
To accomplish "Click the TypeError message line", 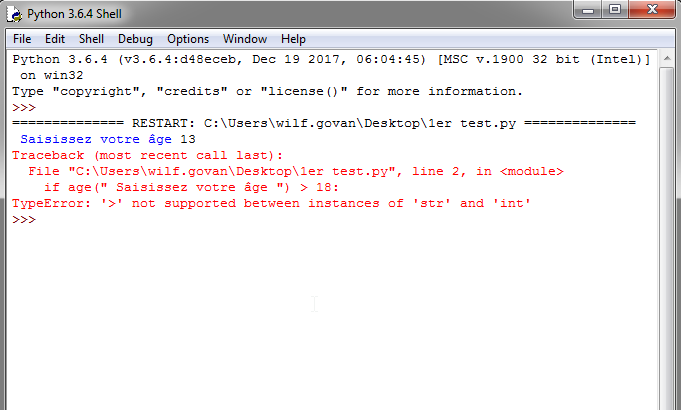I will tap(270, 204).
